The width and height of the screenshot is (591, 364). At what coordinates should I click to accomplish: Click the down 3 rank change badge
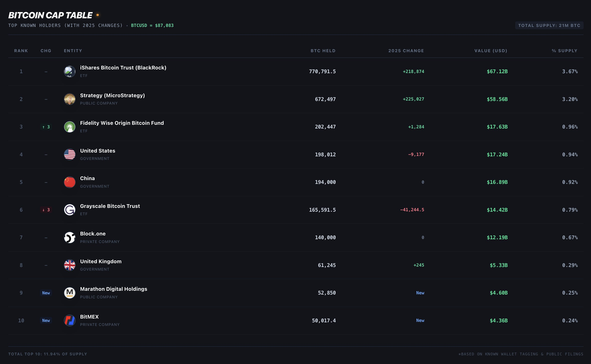tap(46, 210)
